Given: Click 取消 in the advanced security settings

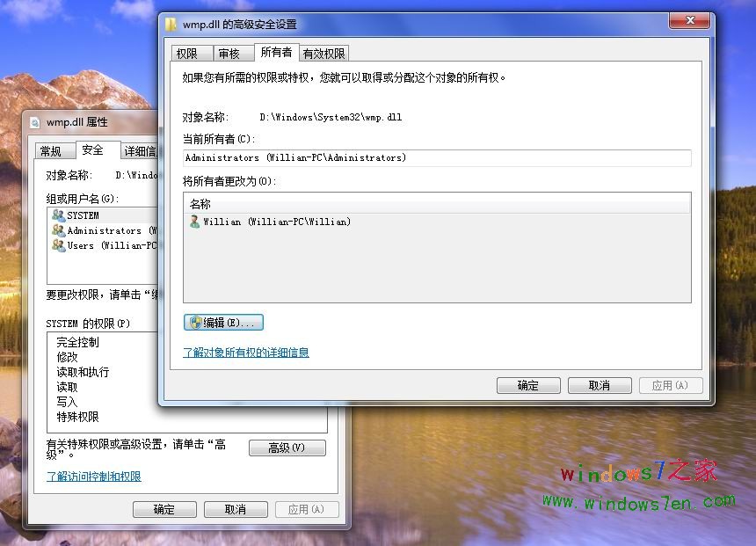Looking at the screenshot, I should pos(599,385).
